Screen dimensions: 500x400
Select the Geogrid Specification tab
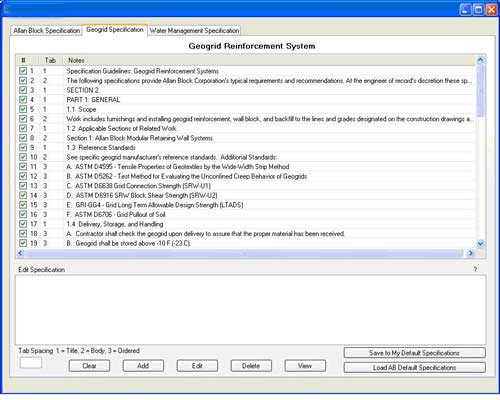tap(115, 30)
